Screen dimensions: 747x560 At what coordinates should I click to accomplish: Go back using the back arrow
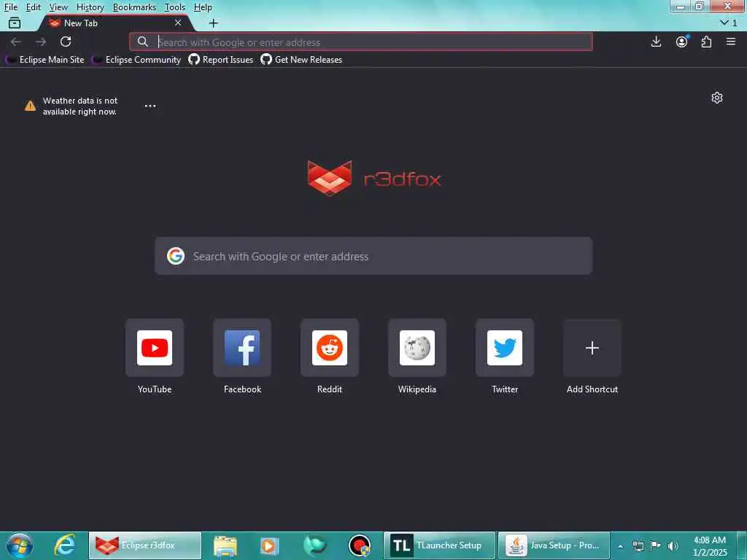coord(16,42)
